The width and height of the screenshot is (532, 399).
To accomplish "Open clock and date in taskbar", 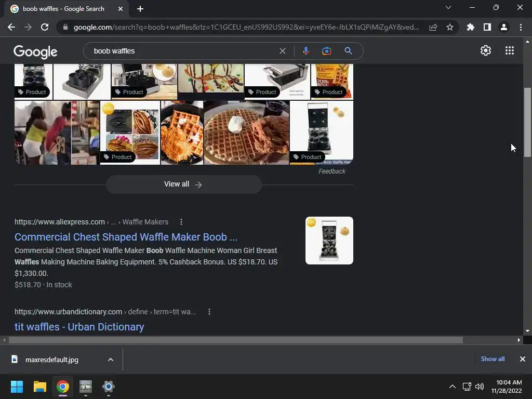I will [507, 387].
